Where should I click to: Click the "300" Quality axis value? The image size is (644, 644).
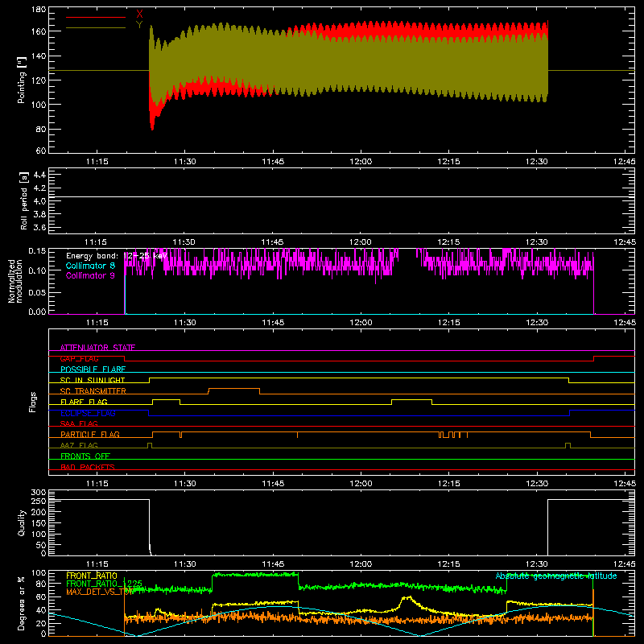tap(38, 493)
